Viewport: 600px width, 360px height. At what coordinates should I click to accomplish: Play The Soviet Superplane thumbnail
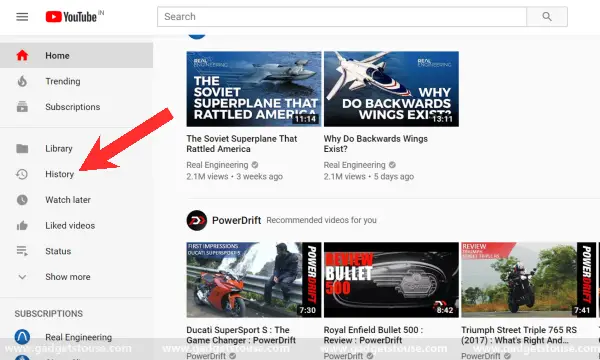coord(254,89)
